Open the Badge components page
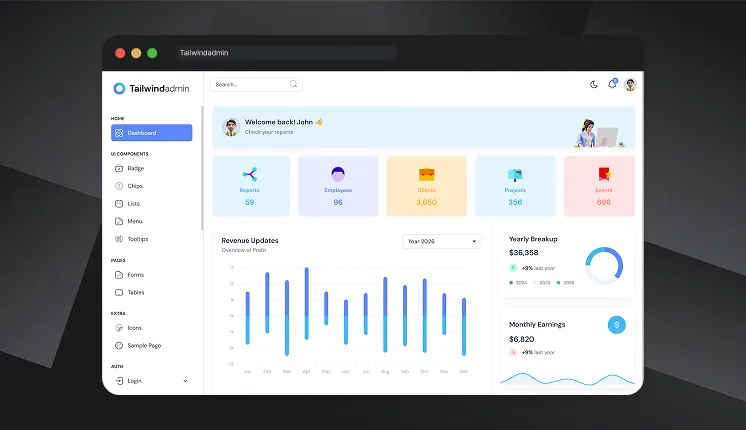746x430 pixels. [x=135, y=168]
